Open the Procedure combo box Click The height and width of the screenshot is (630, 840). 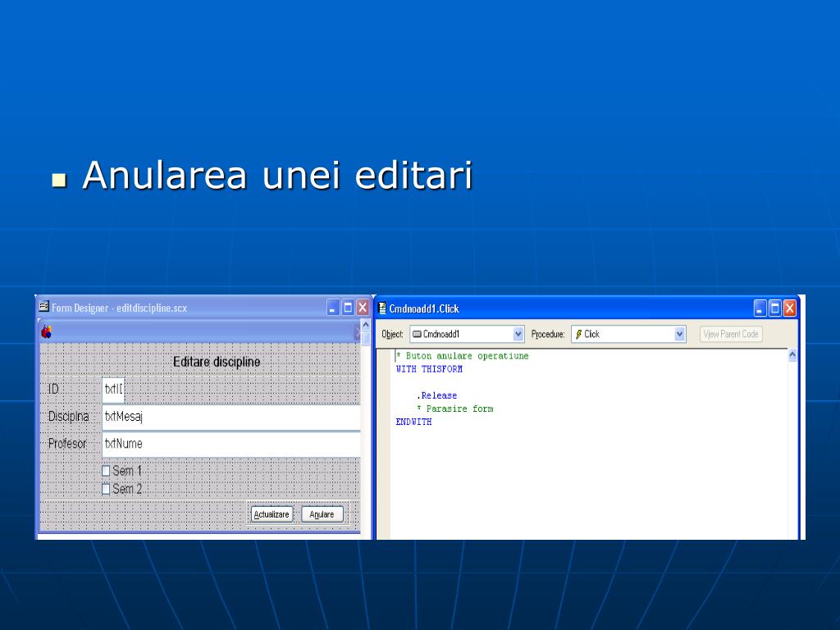(x=628, y=335)
